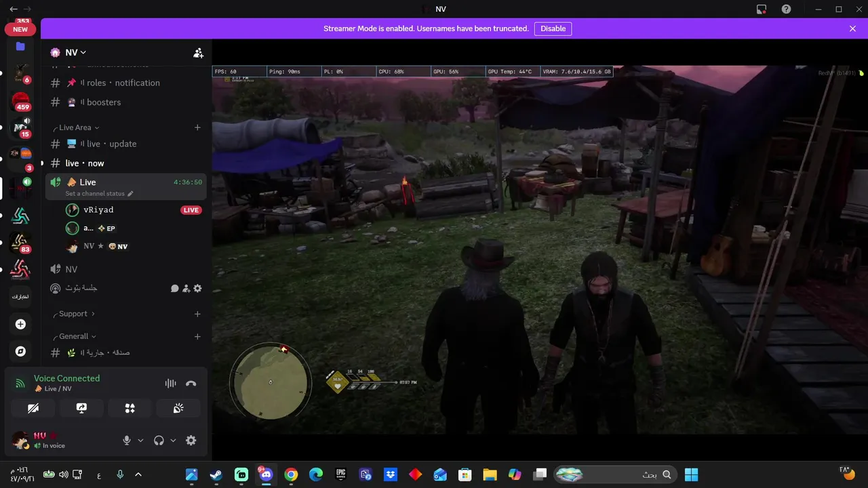Disable Streamer Mode via the Disable button
This screenshot has width=868, height=488.
(553, 28)
